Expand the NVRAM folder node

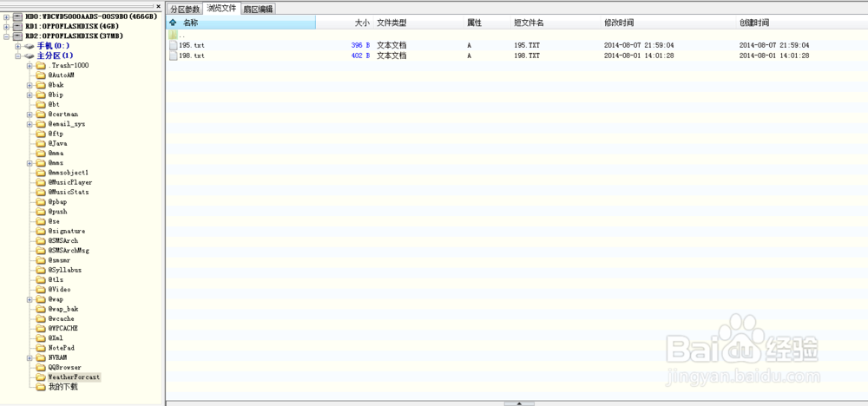tap(30, 358)
